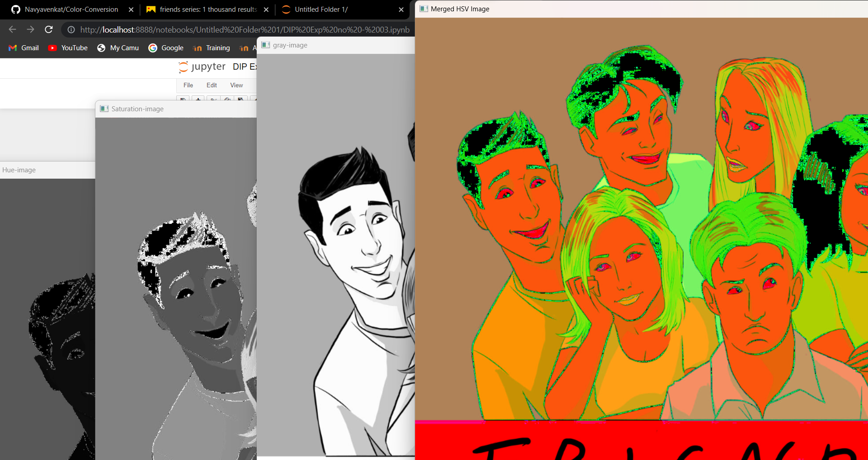
Task: Click the Jupyter logo in the notebook header
Action: pos(202,67)
